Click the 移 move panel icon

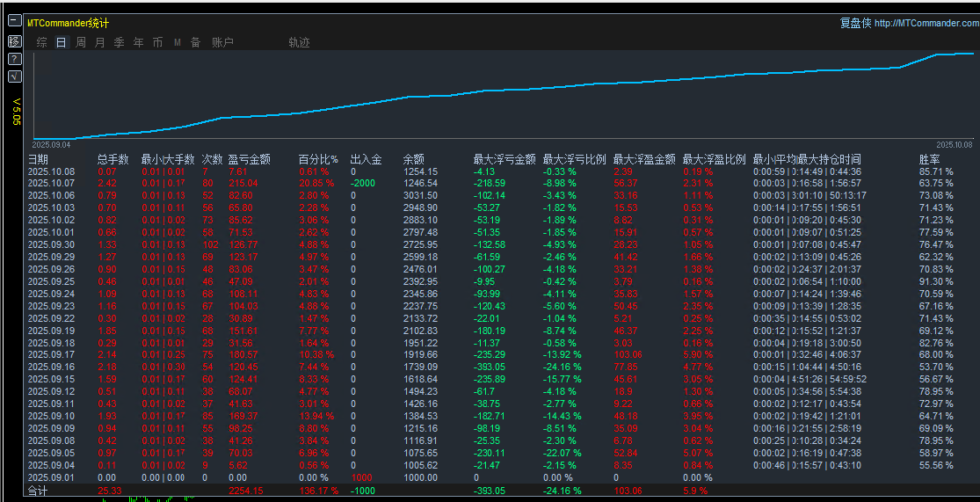pos(14,41)
